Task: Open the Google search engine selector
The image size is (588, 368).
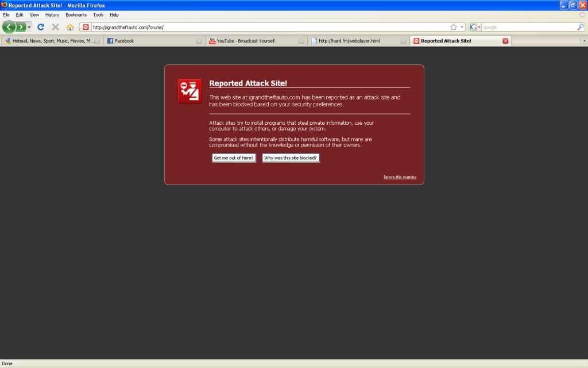Action: coord(475,27)
